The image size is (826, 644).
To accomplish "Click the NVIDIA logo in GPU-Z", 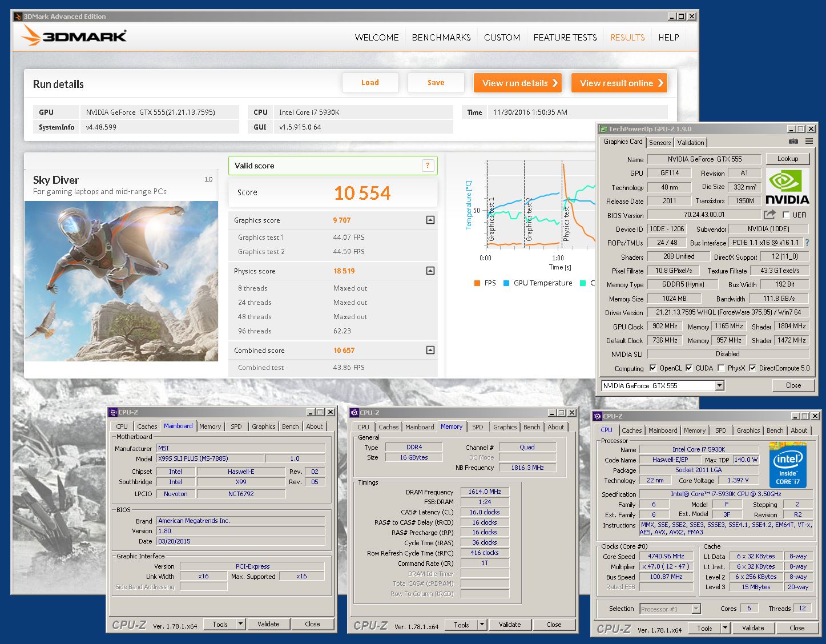I will (x=787, y=187).
